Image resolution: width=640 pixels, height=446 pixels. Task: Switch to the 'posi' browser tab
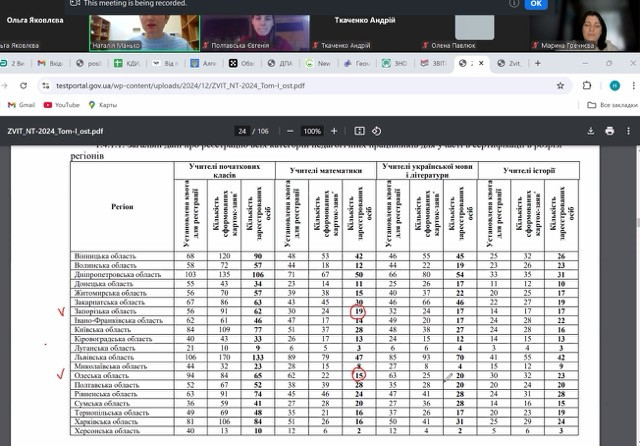pos(89,63)
